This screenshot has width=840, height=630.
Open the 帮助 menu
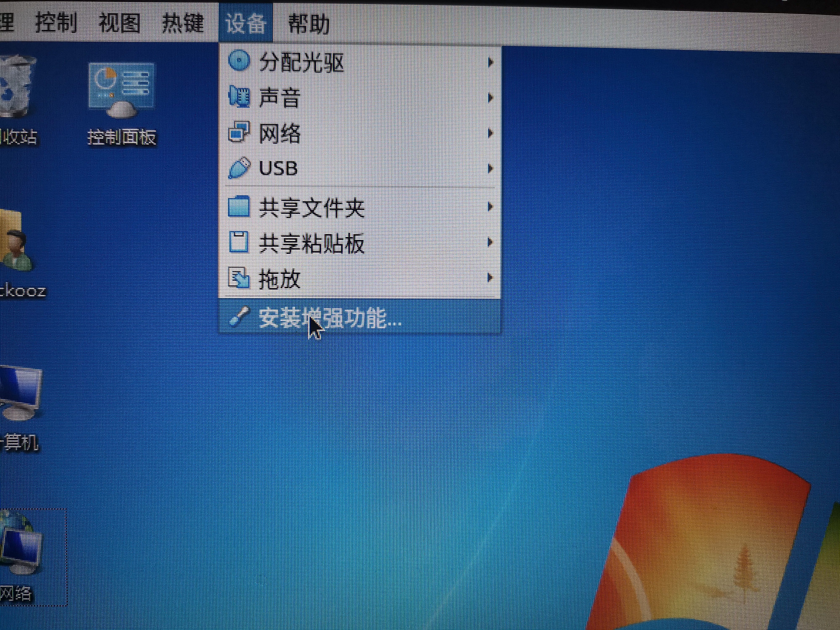308,24
